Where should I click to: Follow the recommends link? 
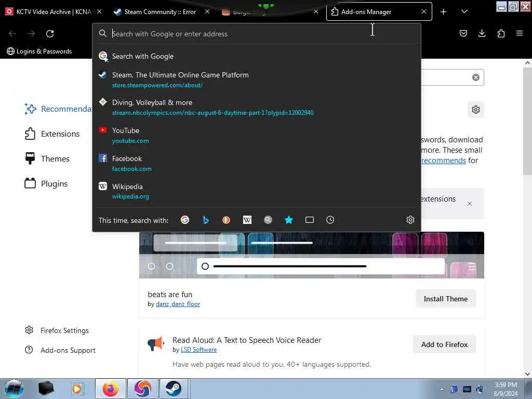pyautogui.click(x=444, y=161)
